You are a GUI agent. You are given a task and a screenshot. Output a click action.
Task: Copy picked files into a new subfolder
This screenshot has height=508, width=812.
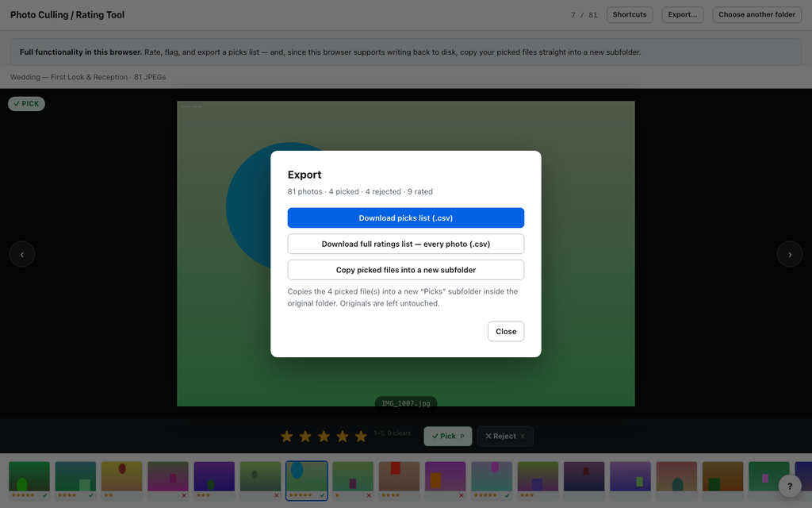click(x=406, y=270)
